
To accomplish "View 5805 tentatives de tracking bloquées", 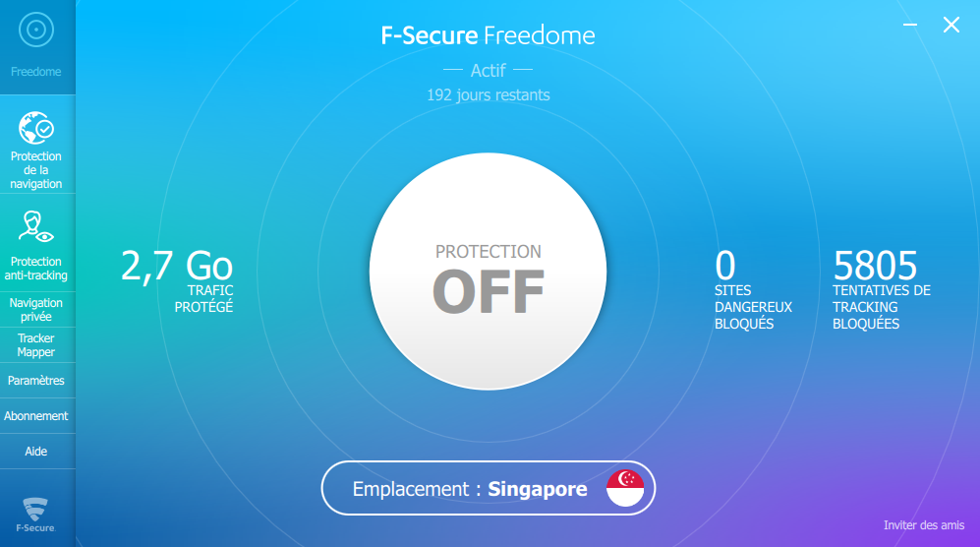I will (x=882, y=289).
